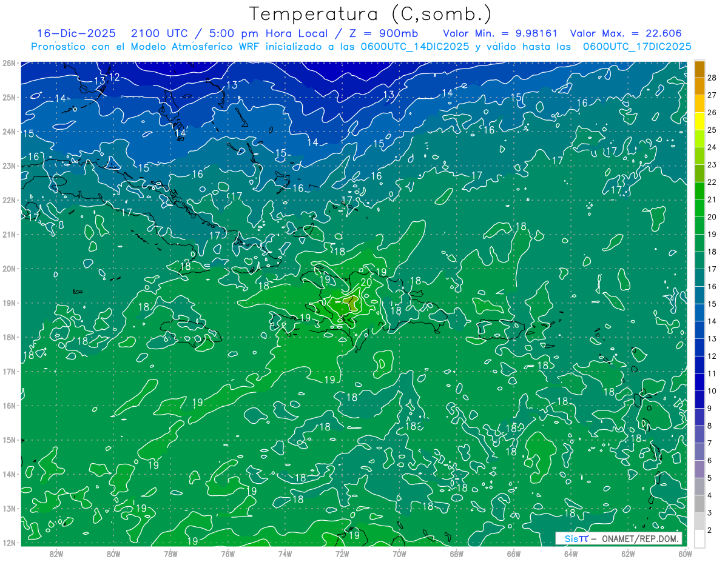Image resolution: width=728 pixels, height=562 pixels.
Task: Click the '2100 UTC' time label
Action: [158, 33]
